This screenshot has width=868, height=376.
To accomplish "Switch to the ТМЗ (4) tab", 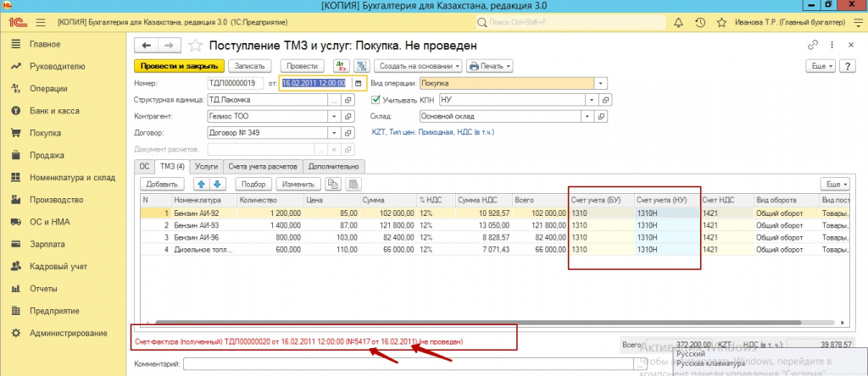I will (172, 166).
